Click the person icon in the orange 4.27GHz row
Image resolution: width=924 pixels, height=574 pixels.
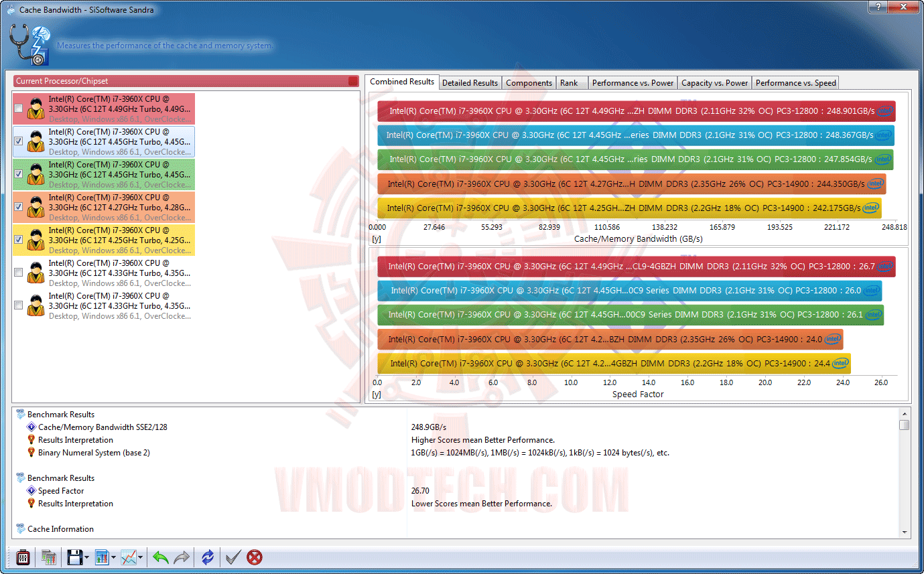click(36, 207)
